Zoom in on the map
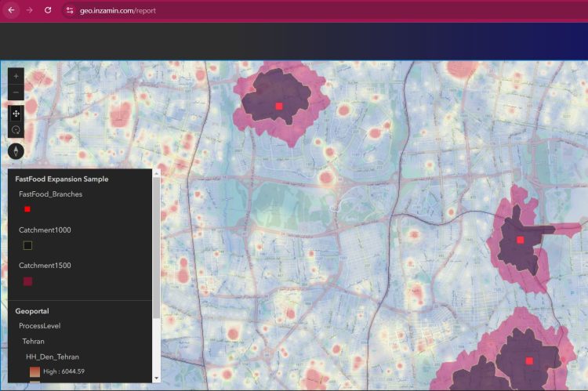This screenshot has width=588, height=391. [16, 76]
